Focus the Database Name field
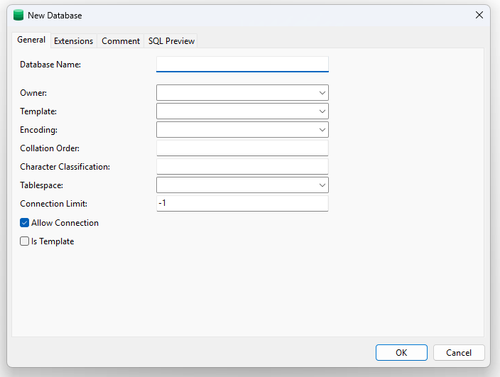 click(x=242, y=64)
